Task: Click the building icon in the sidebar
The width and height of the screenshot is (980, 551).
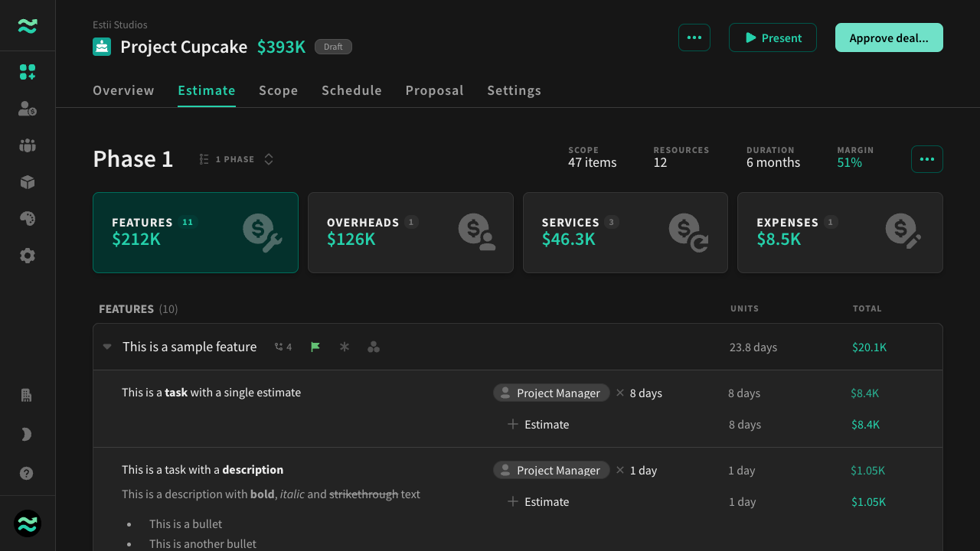Action: (27, 396)
